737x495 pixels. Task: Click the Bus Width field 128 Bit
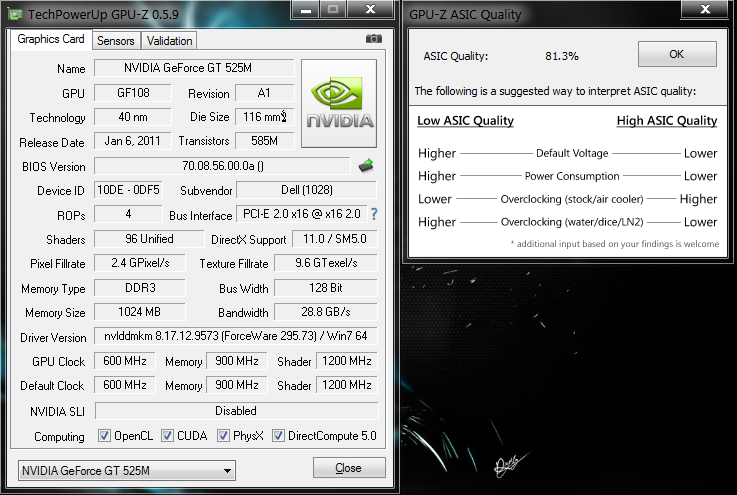tap(326, 288)
